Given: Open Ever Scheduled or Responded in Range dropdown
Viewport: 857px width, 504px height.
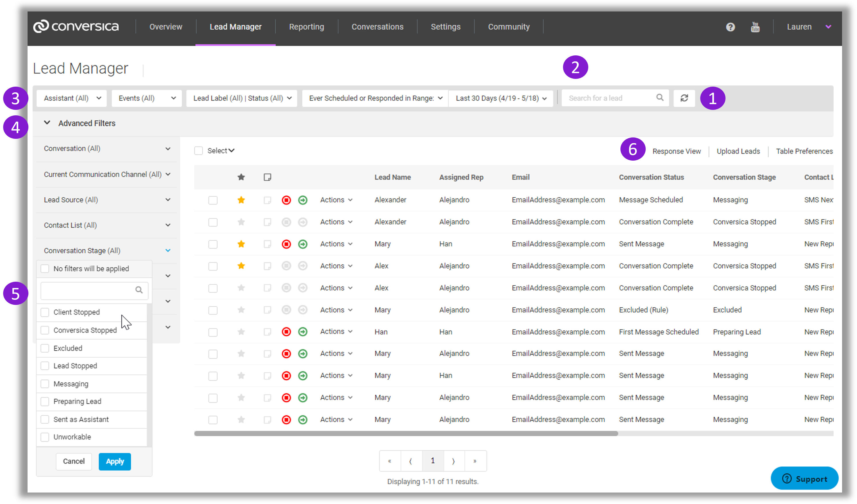Looking at the screenshot, I should 375,98.
